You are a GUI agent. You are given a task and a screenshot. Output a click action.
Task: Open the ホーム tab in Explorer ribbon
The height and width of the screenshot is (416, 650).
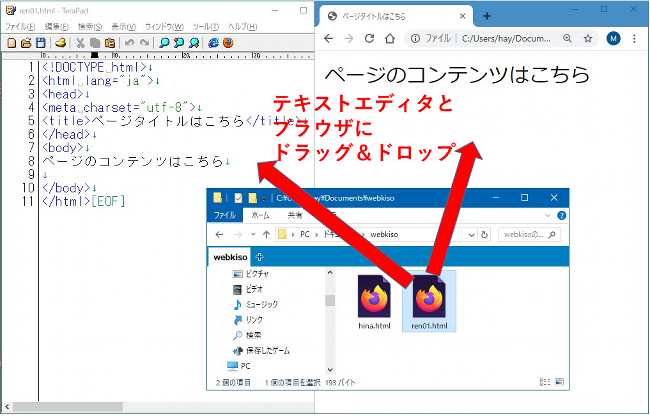point(259,215)
